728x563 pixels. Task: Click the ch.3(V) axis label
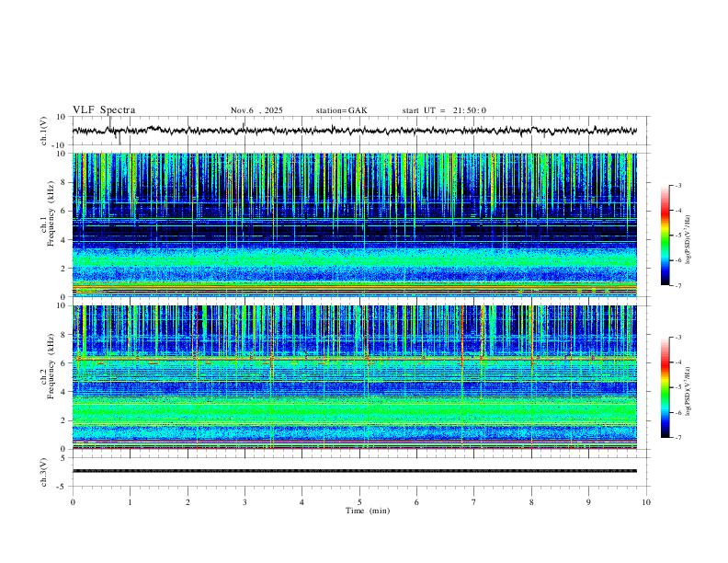(x=44, y=471)
